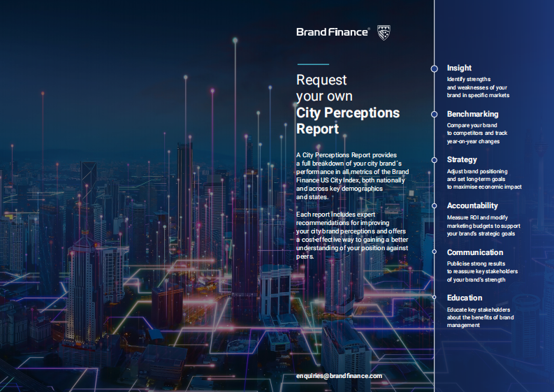Click the Education heading

pos(465,298)
